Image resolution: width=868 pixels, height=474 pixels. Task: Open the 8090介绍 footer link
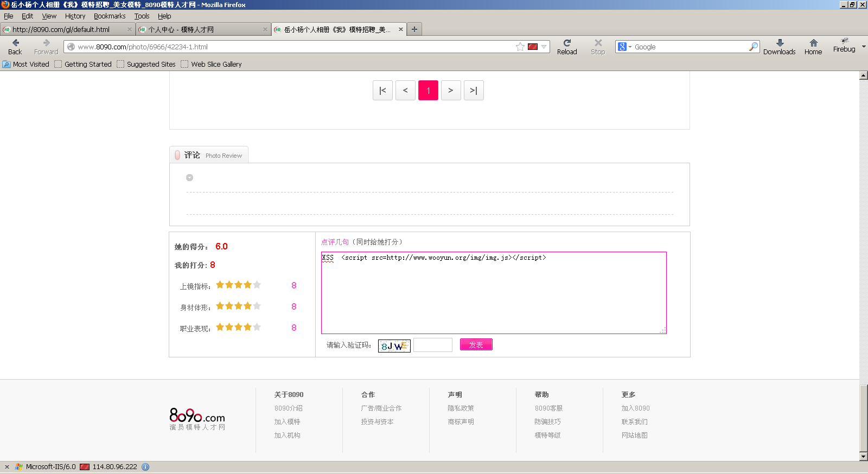[289, 408]
